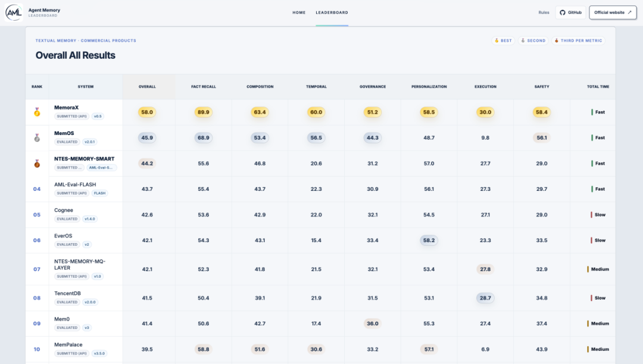Click the external arrow on Official website
643x364 pixels.
[x=629, y=12]
